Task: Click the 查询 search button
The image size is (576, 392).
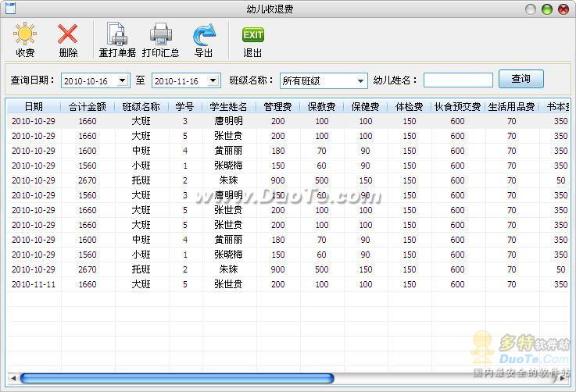Action: pyautogui.click(x=521, y=79)
